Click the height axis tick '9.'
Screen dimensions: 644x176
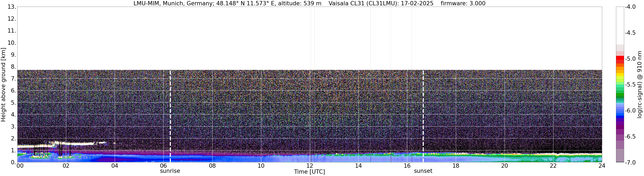13,55
